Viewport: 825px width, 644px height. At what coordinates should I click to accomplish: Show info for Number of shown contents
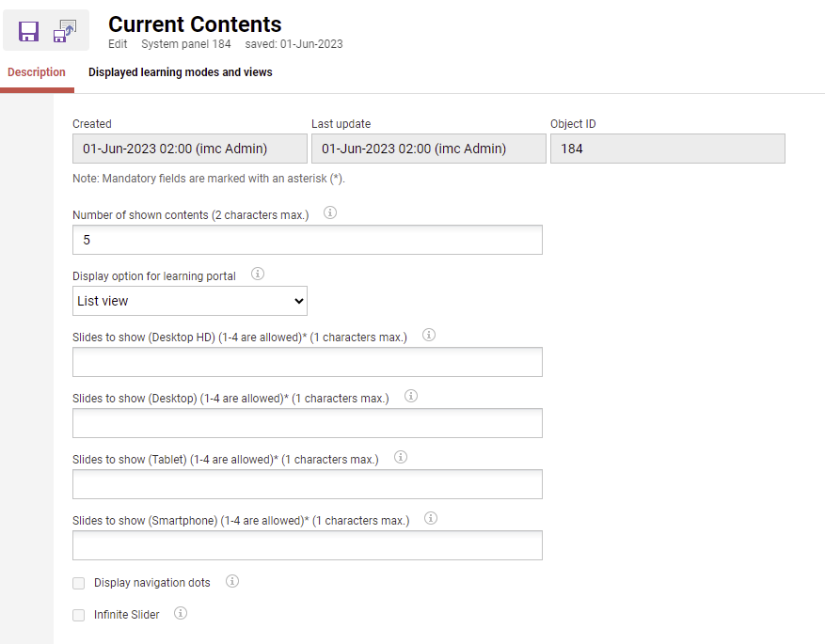pyautogui.click(x=330, y=213)
